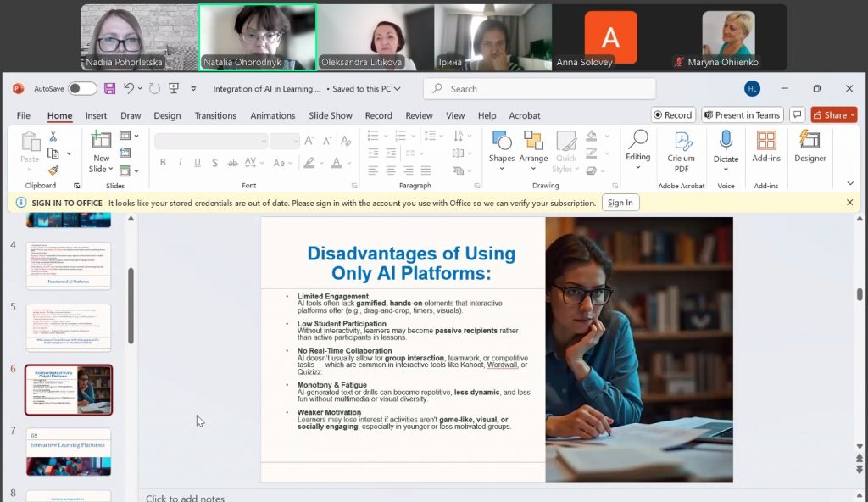The width and height of the screenshot is (868, 502).
Task: Switch to the Insert tab
Action: tap(96, 115)
